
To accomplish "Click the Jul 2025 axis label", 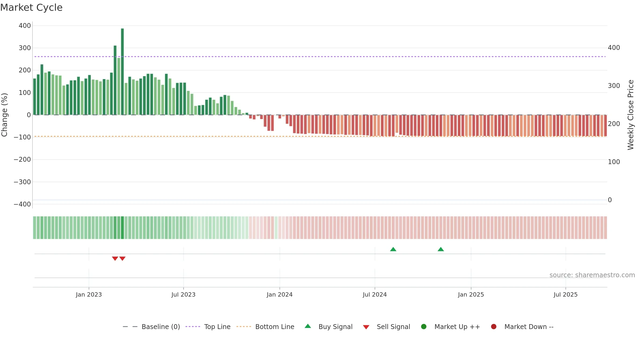I will pos(566,295).
